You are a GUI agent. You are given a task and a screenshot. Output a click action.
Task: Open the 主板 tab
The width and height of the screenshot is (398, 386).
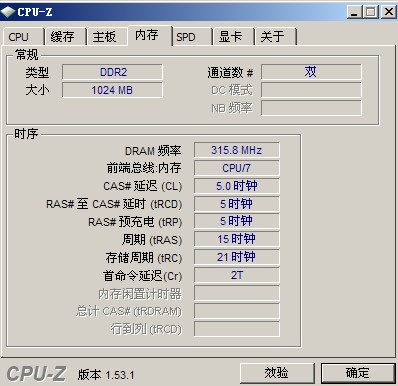point(107,37)
